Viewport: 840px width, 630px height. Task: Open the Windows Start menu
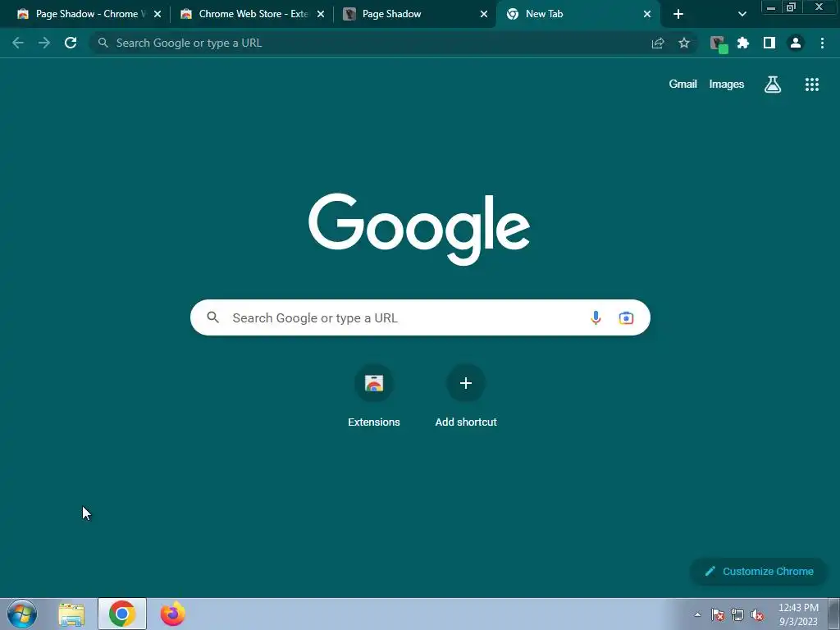22,614
